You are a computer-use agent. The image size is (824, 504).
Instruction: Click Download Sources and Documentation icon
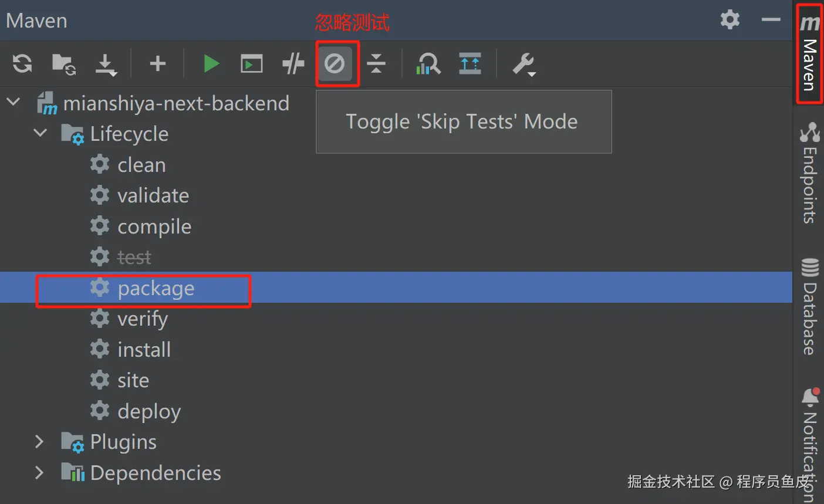pyautogui.click(x=106, y=64)
